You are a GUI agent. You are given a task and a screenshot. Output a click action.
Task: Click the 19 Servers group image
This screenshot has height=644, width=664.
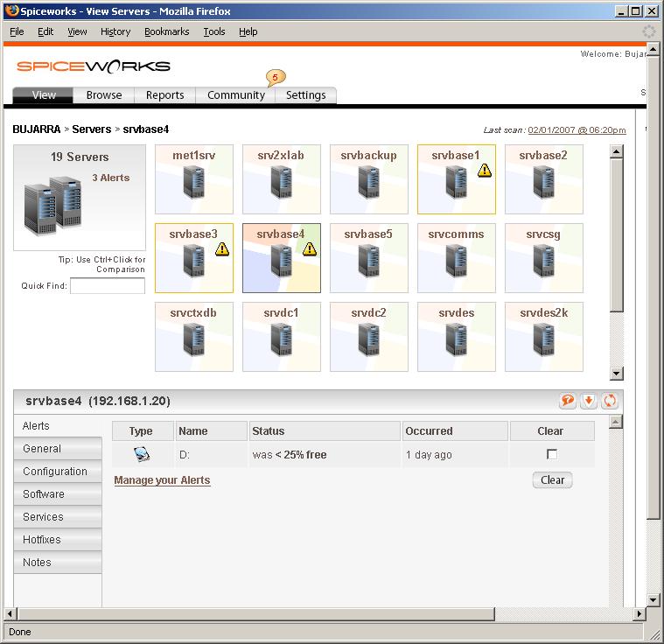pos(53,206)
